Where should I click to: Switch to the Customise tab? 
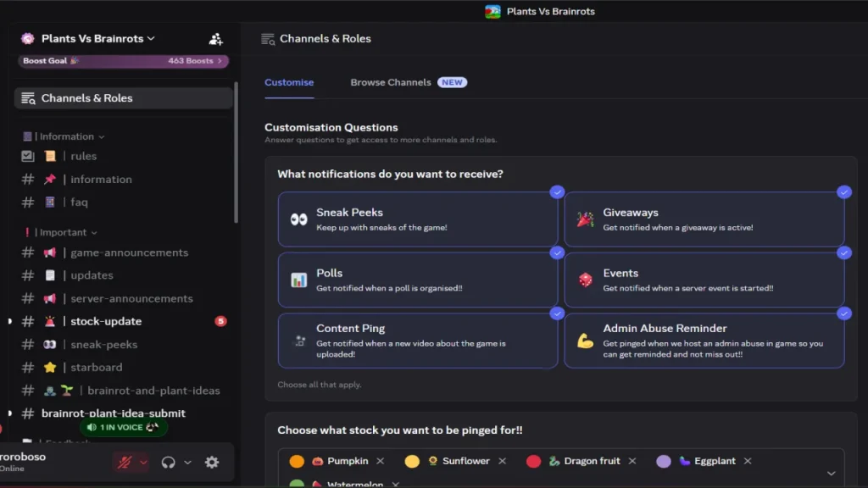click(289, 82)
